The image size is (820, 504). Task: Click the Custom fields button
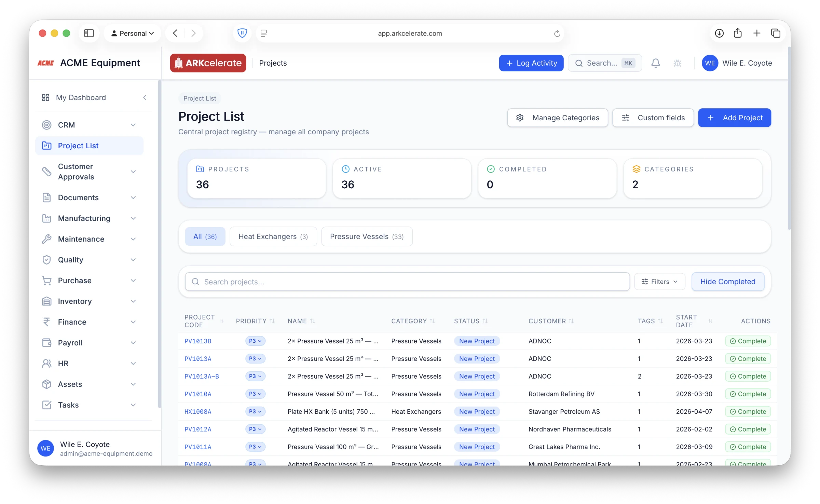(x=653, y=118)
